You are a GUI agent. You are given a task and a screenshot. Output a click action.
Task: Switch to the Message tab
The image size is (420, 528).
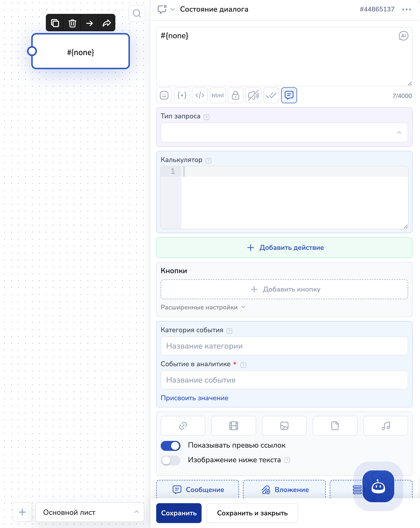198,490
